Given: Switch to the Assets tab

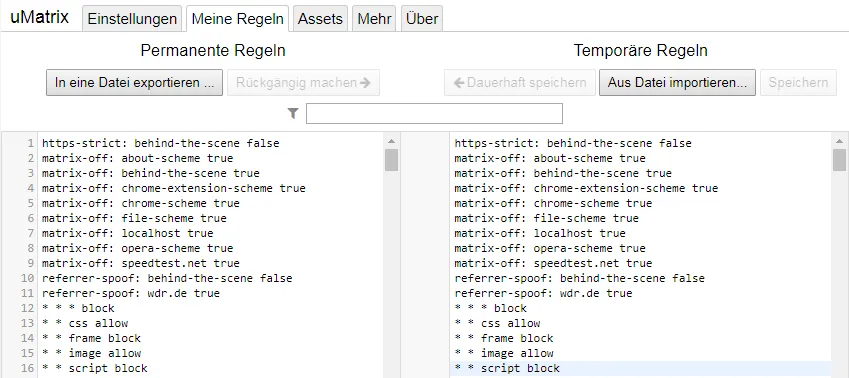Looking at the screenshot, I should pos(320,19).
